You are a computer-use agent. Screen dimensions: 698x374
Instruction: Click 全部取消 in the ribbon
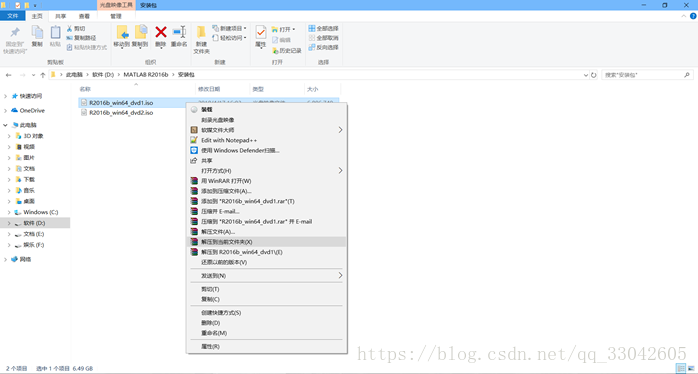coord(324,38)
